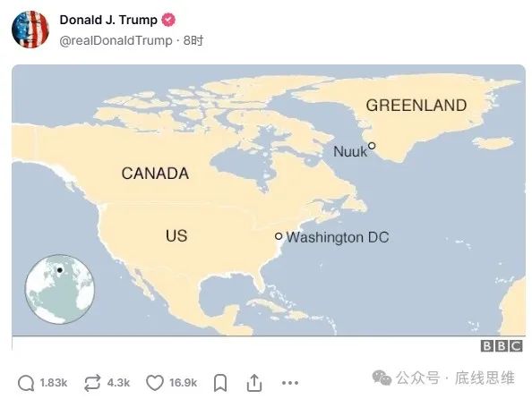Image resolution: width=532 pixels, height=399 pixels.
Task: Click the repost arrows icon
Action: 92,383
